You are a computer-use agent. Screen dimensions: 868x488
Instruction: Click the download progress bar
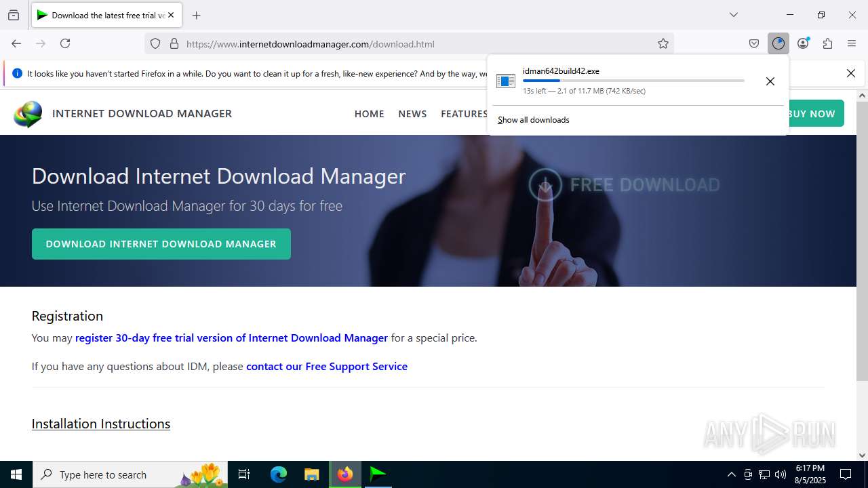pos(633,81)
